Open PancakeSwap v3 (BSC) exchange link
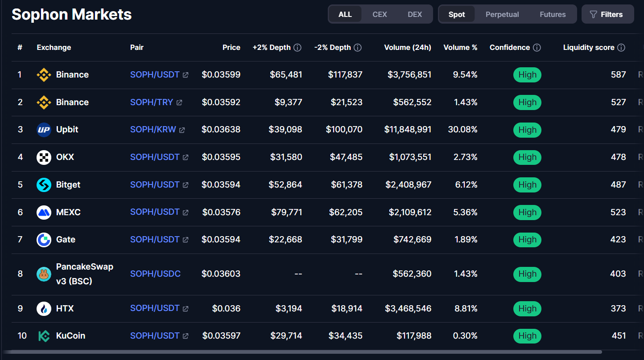This screenshot has height=360, width=644. pos(85,274)
